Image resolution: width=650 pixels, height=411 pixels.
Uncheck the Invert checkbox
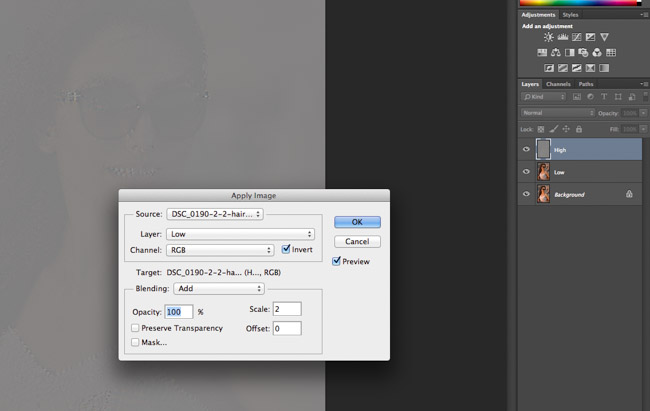point(286,249)
